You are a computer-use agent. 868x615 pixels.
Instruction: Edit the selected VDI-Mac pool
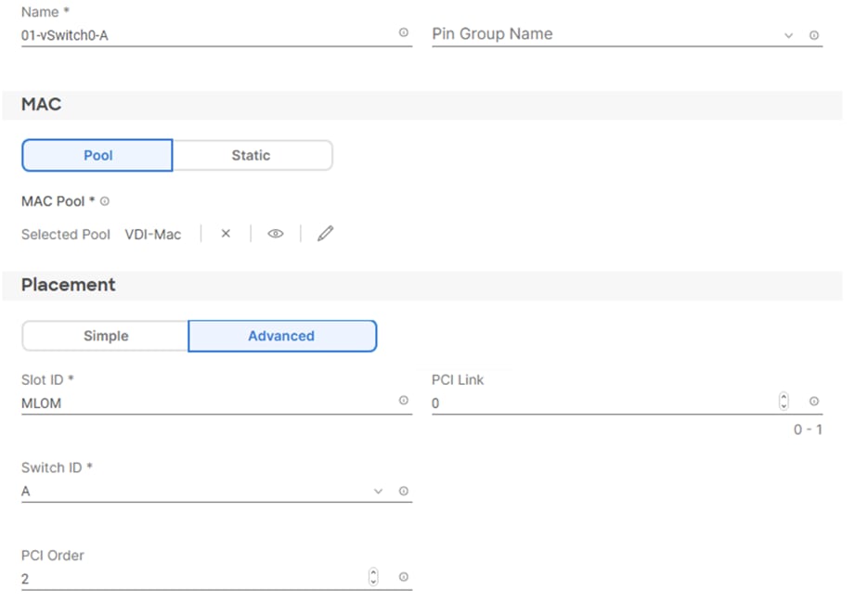pyautogui.click(x=325, y=234)
